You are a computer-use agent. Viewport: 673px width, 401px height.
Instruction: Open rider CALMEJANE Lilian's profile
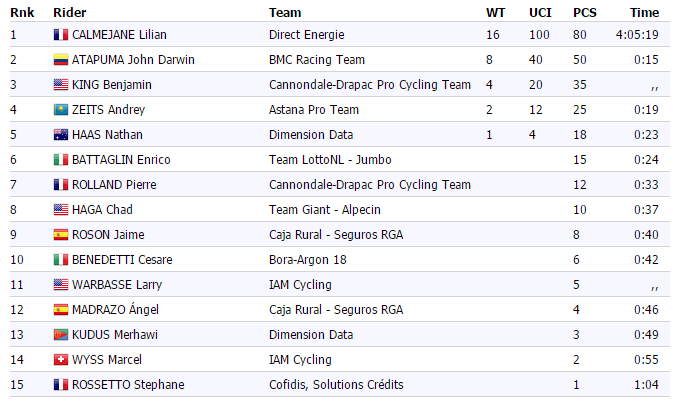(119, 35)
